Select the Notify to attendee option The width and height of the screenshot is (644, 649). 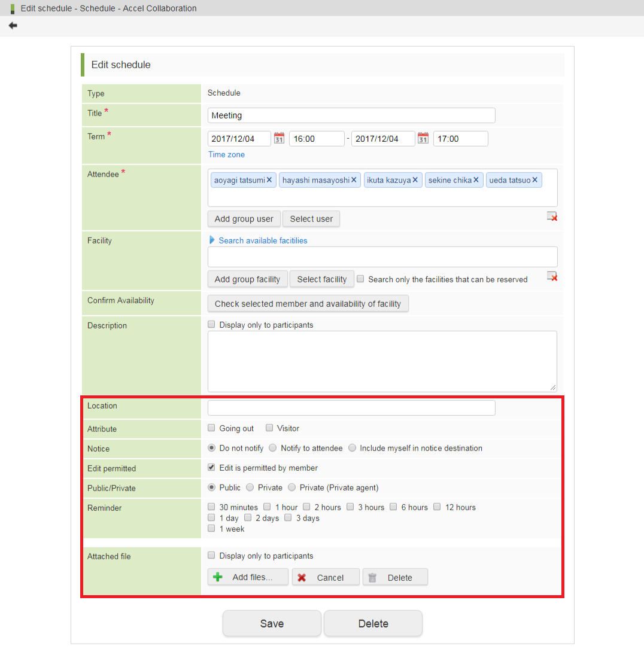(x=273, y=448)
